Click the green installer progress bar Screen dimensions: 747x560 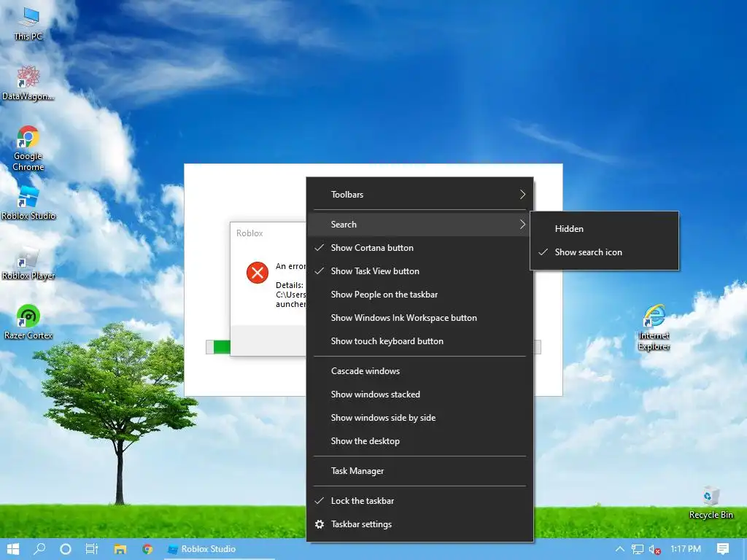click(x=222, y=346)
